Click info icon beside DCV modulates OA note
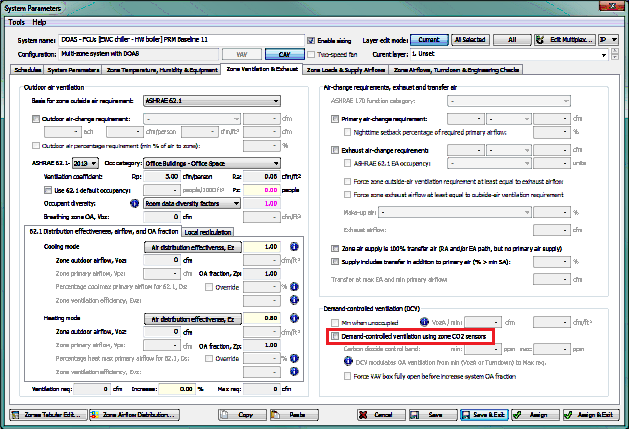Viewport: 630px width, 429px height. tap(346, 361)
